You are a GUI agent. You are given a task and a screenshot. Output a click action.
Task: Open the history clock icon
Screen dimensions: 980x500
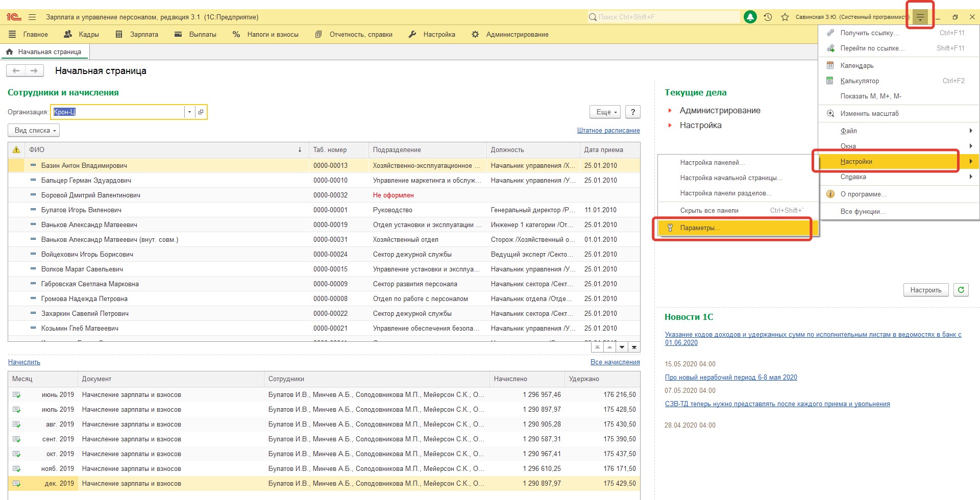tap(768, 17)
